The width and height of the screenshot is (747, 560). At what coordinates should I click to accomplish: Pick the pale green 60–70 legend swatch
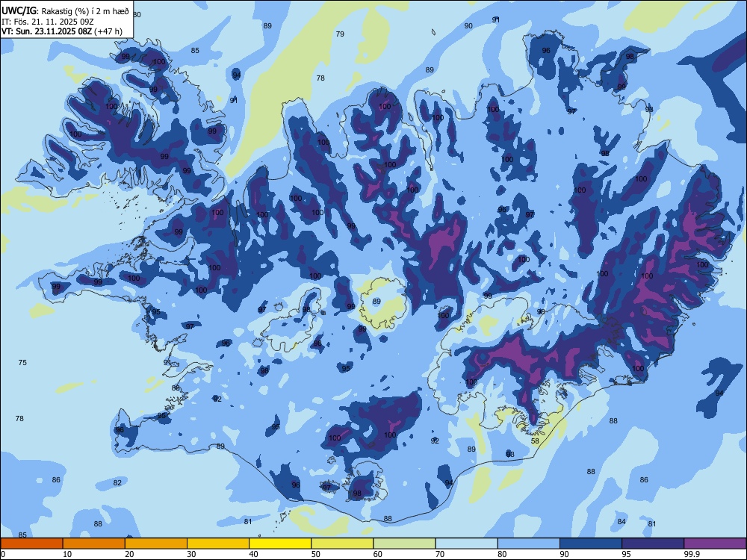[x=404, y=544]
